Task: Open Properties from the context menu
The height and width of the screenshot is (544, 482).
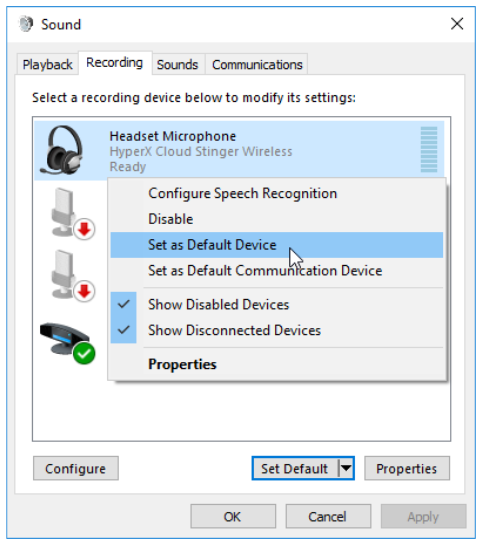Action: click(277, 364)
